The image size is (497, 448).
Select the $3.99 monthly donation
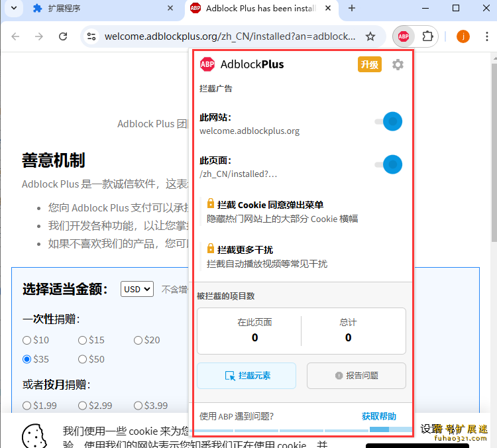(x=138, y=406)
